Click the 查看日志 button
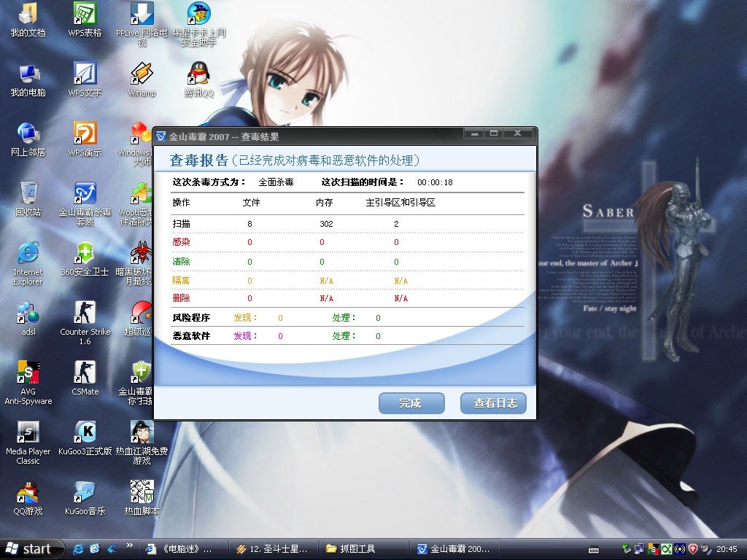Screen dimensions: 747x560 coord(494,403)
